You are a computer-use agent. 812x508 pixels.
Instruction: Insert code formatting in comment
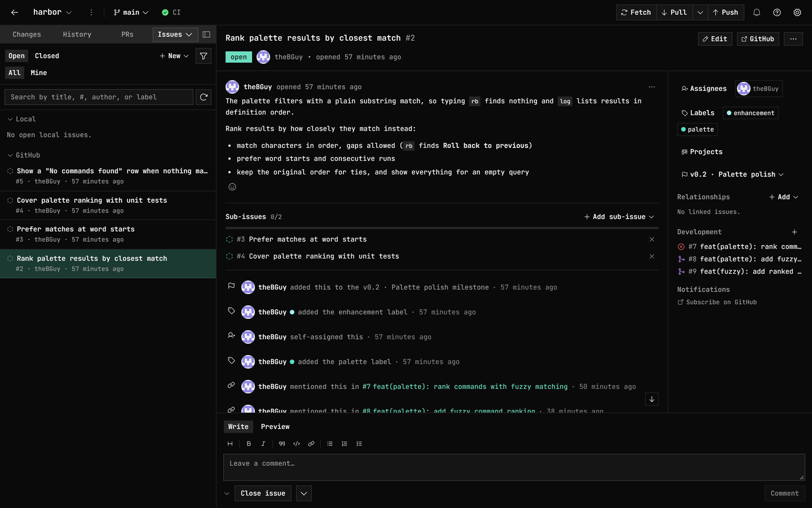[x=297, y=444]
